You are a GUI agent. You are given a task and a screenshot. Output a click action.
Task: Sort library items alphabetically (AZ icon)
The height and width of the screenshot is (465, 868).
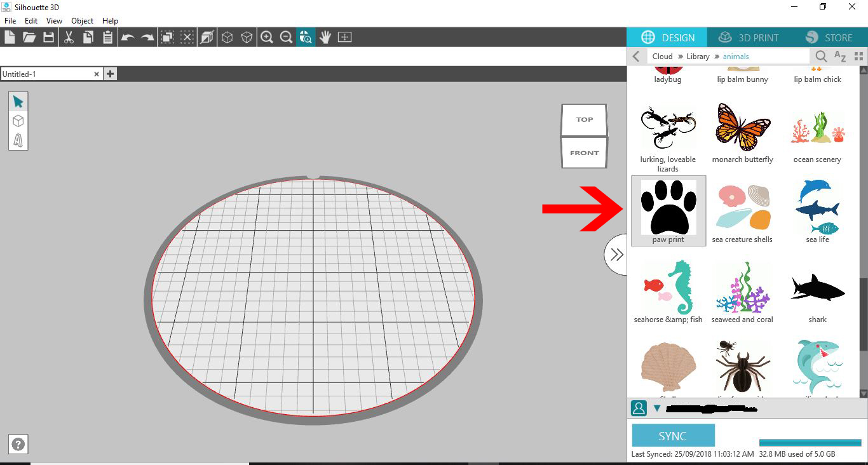tap(840, 57)
